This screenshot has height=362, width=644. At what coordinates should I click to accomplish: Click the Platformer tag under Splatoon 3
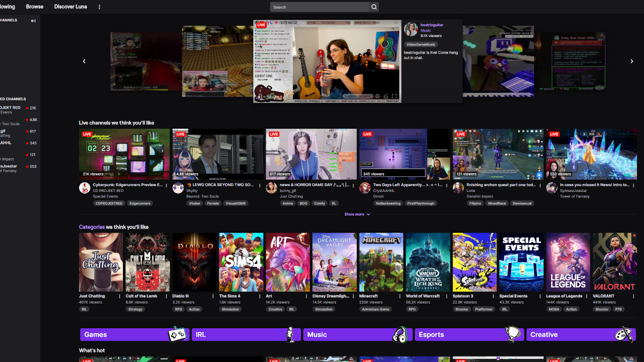click(484, 309)
